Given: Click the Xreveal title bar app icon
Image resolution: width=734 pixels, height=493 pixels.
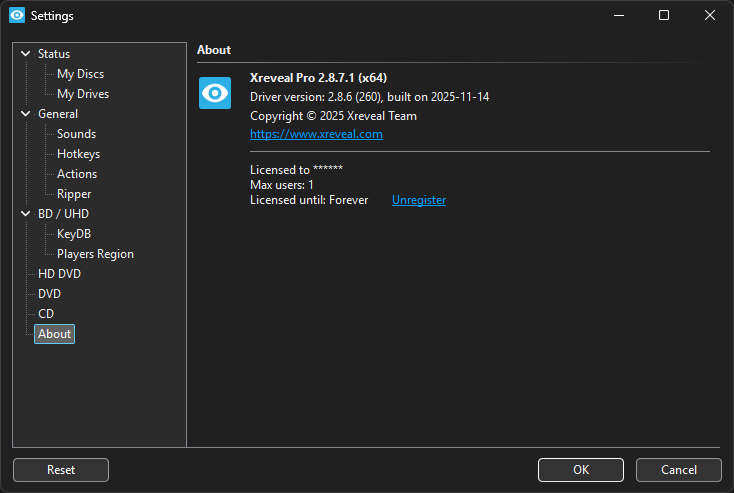Looking at the screenshot, I should 16,16.
